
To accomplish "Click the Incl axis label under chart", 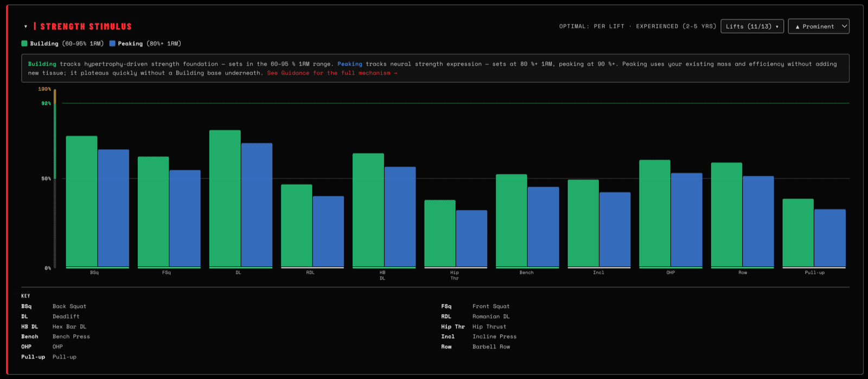I will pos(598,273).
